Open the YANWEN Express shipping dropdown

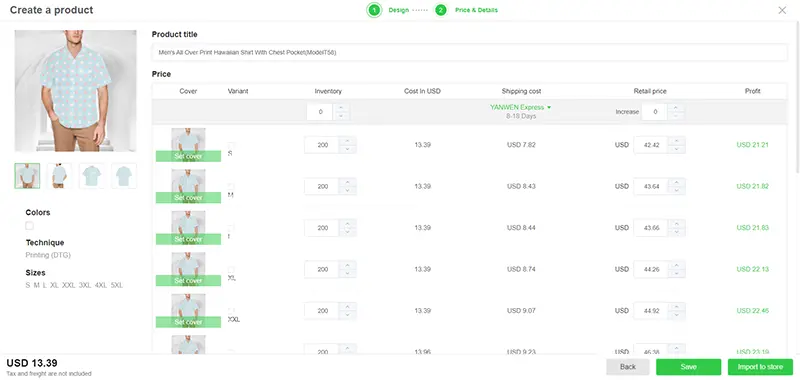coord(521,107)
